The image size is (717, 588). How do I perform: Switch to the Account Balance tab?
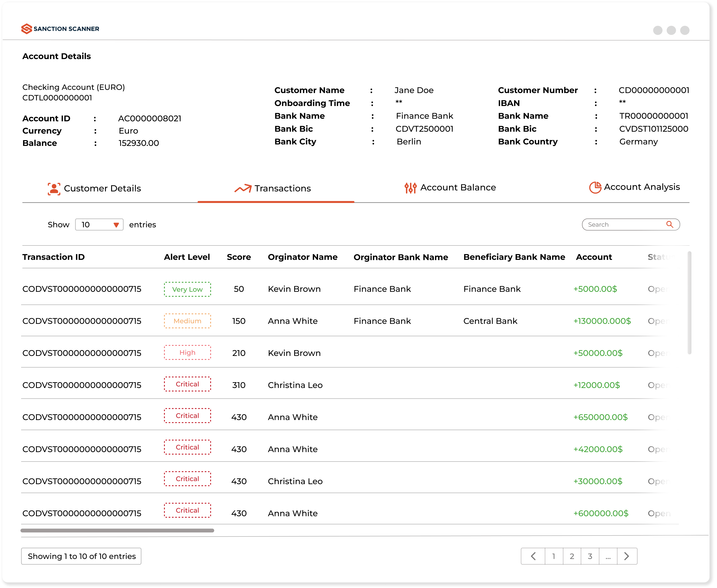coord(450,188)
